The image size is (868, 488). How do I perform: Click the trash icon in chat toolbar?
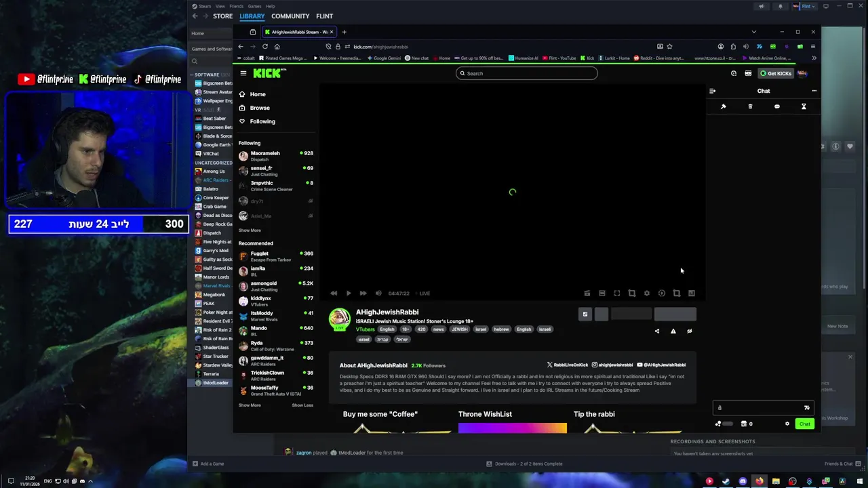tap(750, 106)
